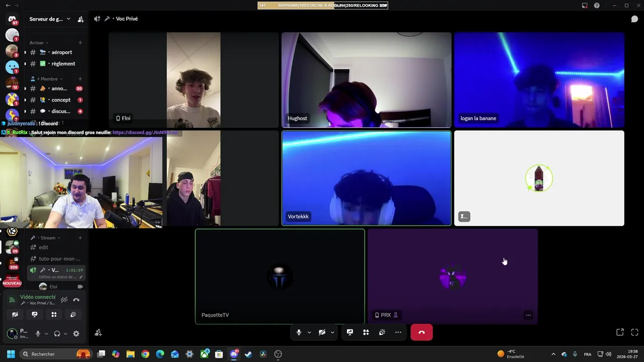The height and width of the screenshot is (362, 644).
Task: Disconnect using voice panel hang-up icon
Action: pos(76,300)
